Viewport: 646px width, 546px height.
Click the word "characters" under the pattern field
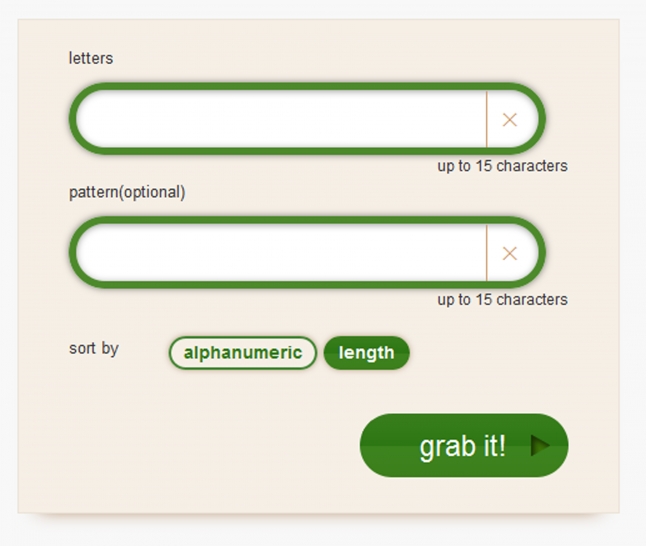tap(532, 300)
